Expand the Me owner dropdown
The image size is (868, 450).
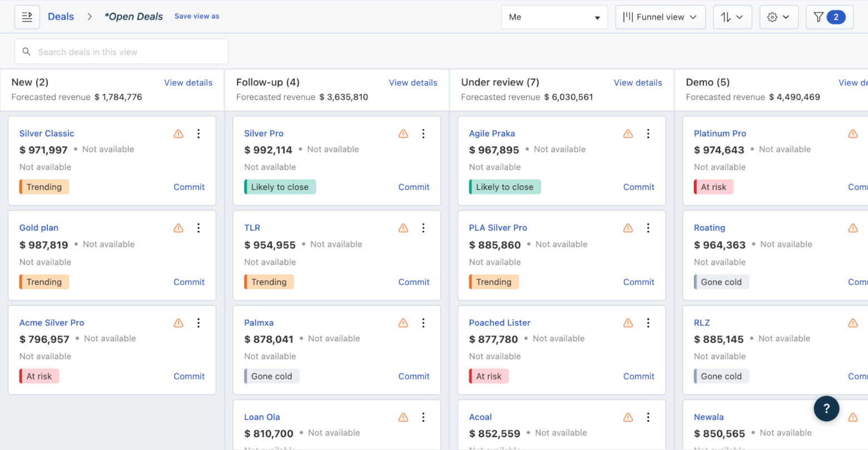pyautogui.click(x=554, y=17)
